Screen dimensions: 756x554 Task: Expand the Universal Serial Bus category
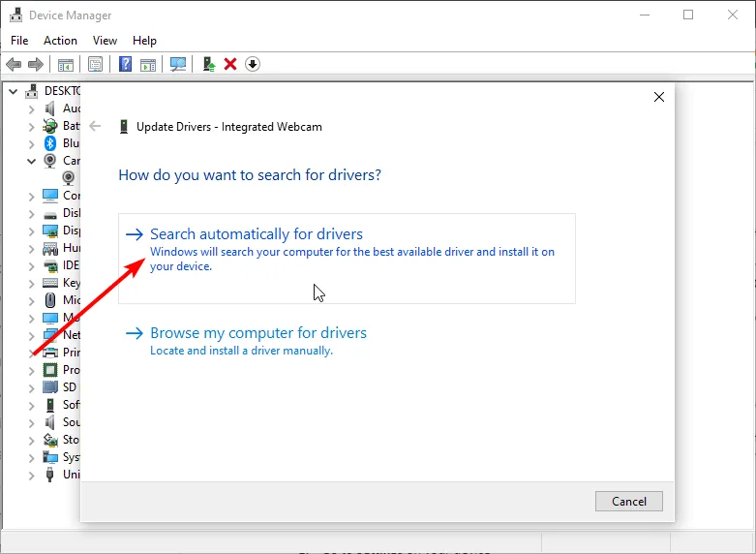32,475
